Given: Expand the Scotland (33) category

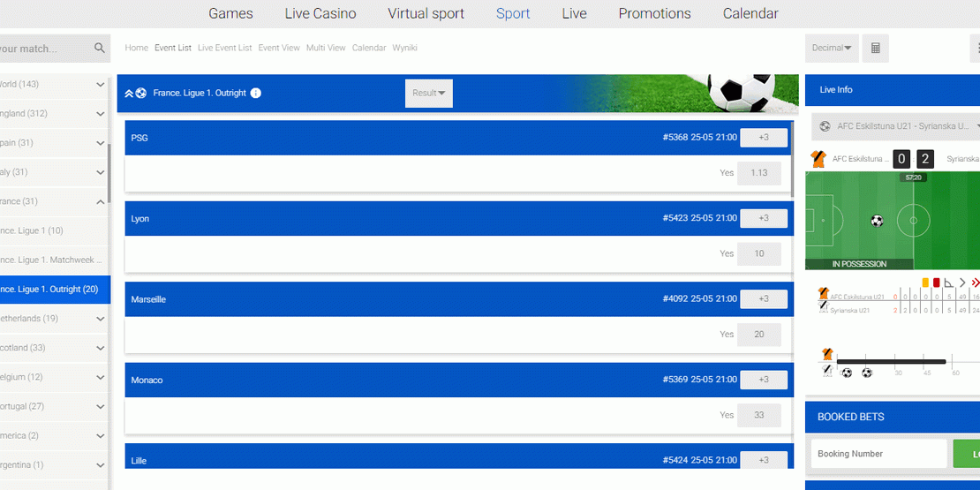Looking at the screenshot, I should point(55,348).
